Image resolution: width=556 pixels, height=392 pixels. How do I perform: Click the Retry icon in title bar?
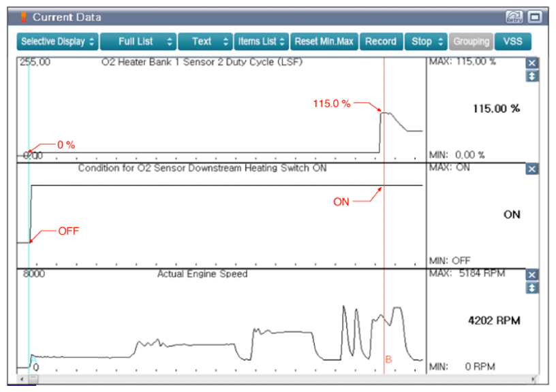[513, 17]
